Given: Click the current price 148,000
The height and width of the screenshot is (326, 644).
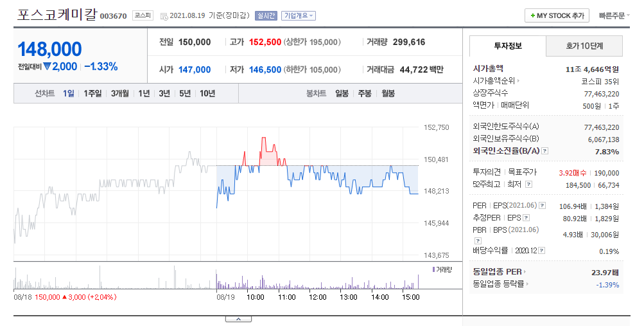Looking at the screenshot, I should 49,50.
